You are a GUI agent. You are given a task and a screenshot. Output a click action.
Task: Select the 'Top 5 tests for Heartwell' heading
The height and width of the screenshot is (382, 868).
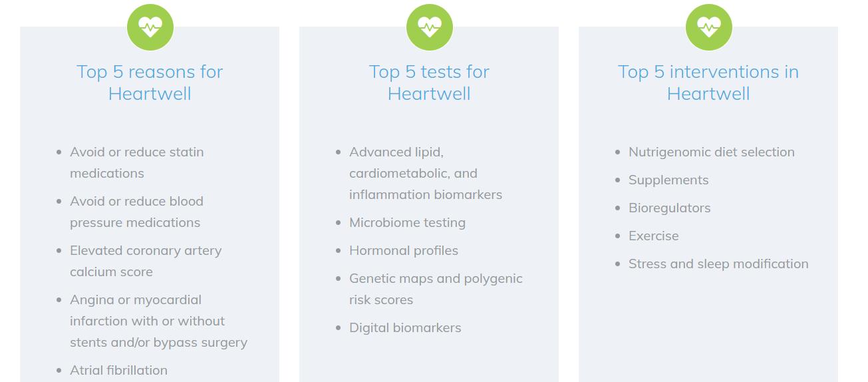tap(429, 83)
